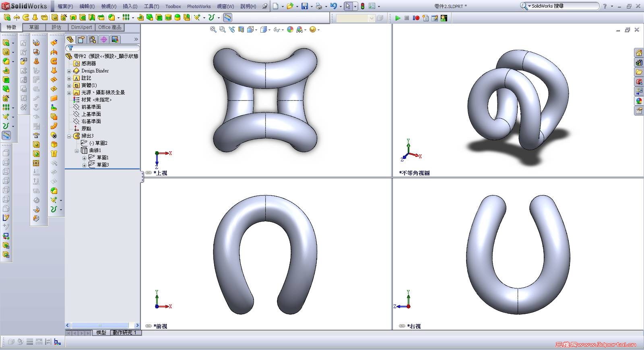Expand the 草圖1 sketch node
644x350 pixels.
coord(84,158)
